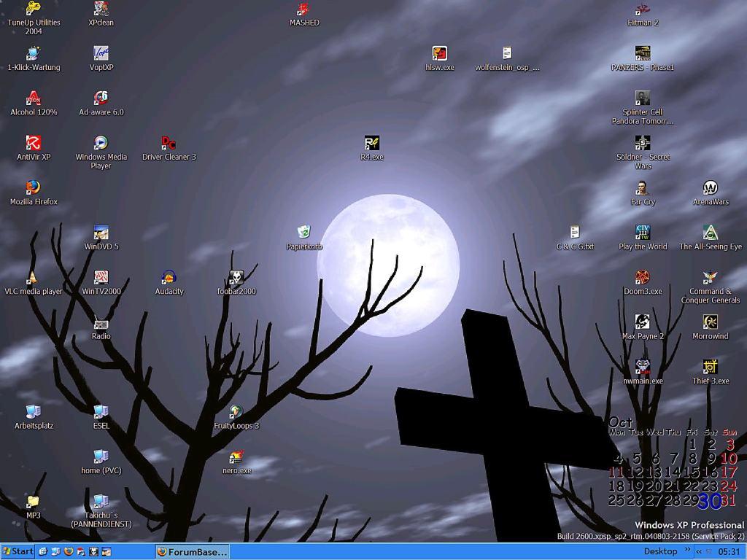Click the 05:31 taskbar clock
The height and width of the screenshot is (560, 747).
(x=729, y=551)
